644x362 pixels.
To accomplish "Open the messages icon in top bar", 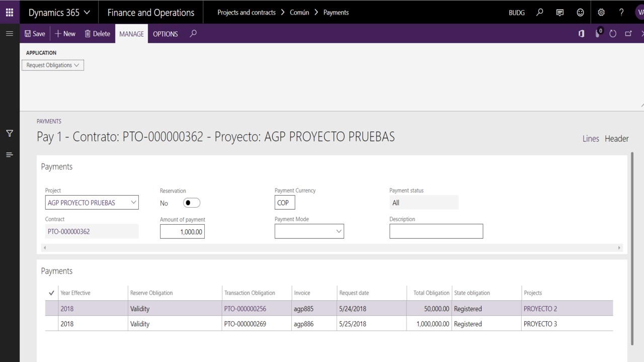I will (560, 12).
